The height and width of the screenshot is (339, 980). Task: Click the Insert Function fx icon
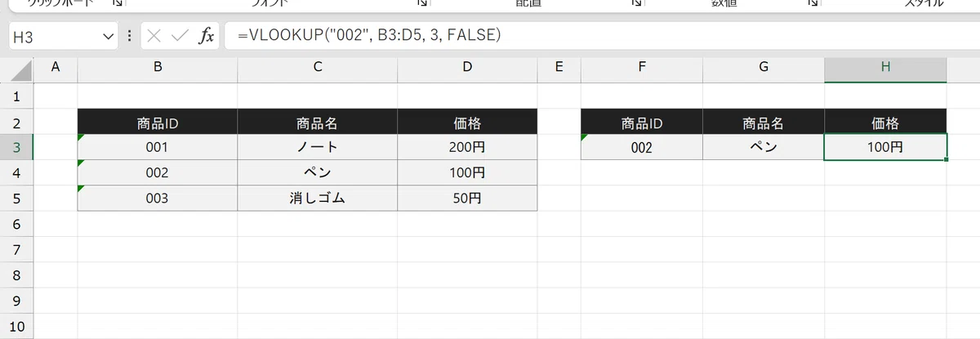tap(207, 36)
